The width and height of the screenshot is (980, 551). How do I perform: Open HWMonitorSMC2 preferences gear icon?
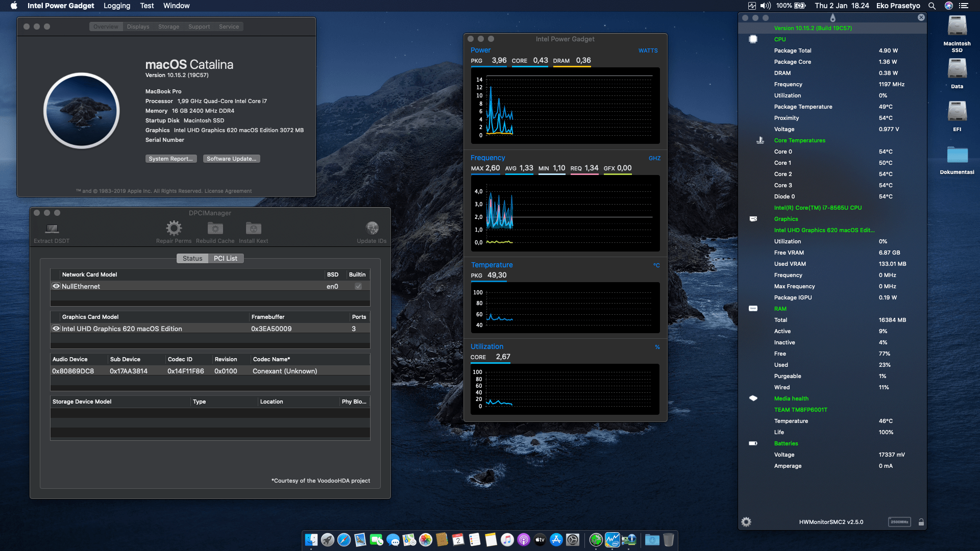[746, 522]
